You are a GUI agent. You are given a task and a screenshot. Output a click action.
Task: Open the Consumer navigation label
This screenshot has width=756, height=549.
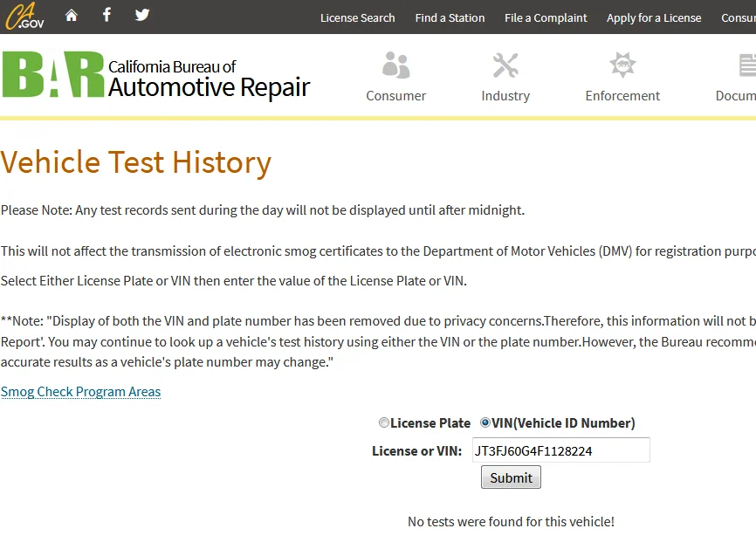tap(395, 96)
